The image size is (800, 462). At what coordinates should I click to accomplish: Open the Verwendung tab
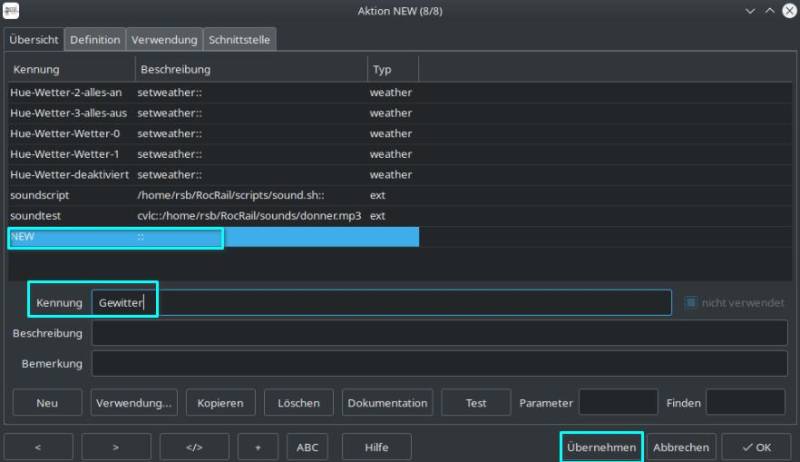[164, 39]
